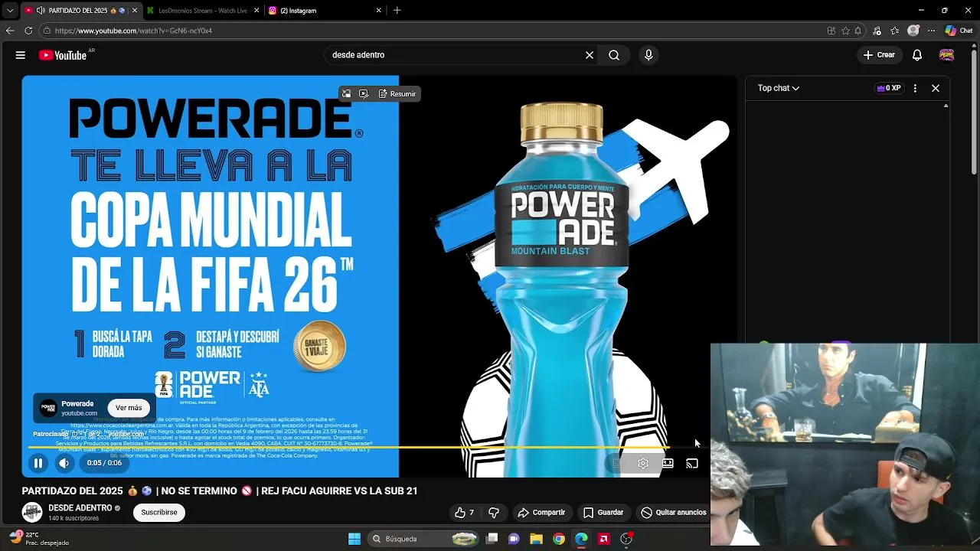Open the YouTube account avatar menu
Viewport: 980px width, 551px height.
tap(947, 55)
